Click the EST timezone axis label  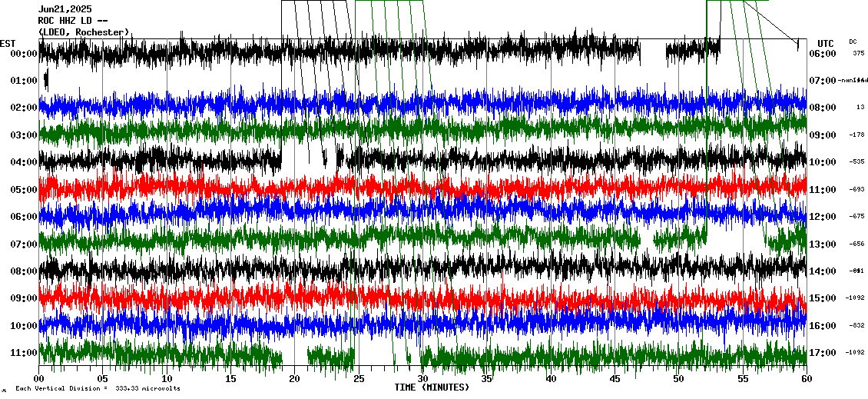(x=8, y=43)
